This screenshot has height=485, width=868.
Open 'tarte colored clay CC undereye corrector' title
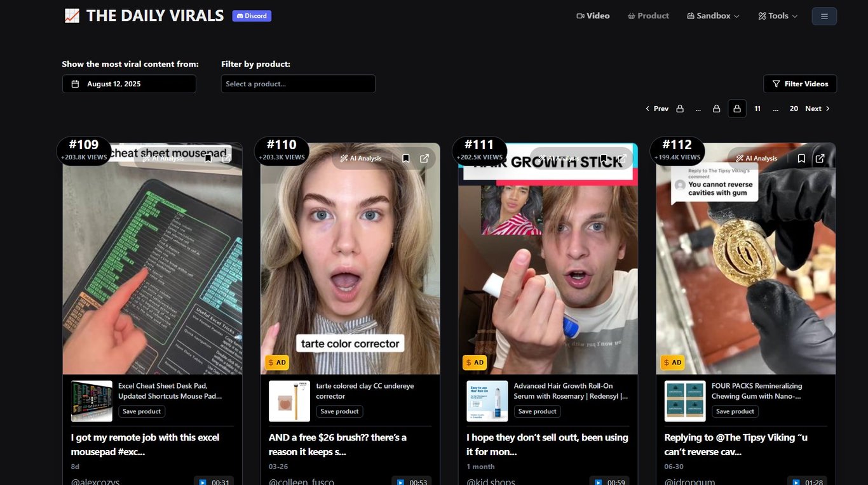pos(365,390)
